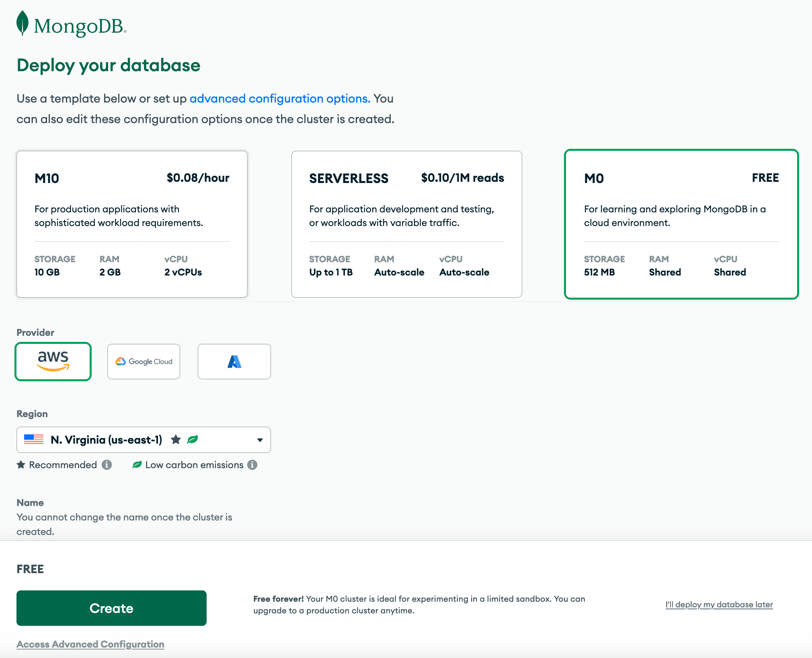The height and width of the screenshot is (658, 812).
Task: Click the US flag in region selector
Action: (34, 440)
